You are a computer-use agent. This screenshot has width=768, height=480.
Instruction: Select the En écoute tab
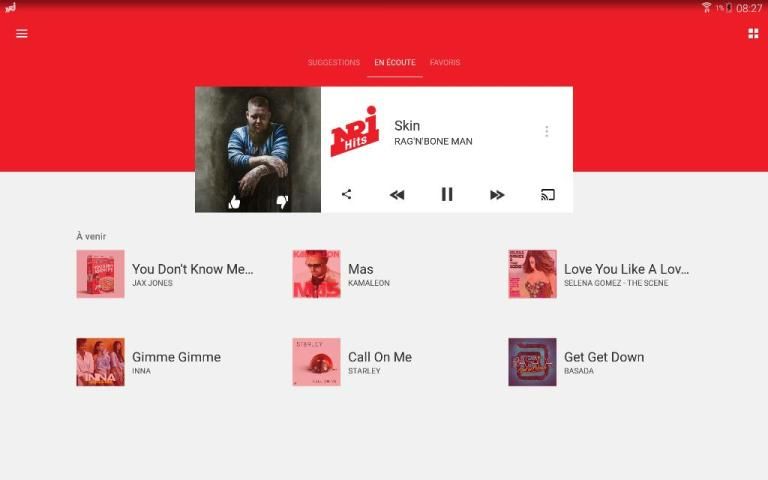395,63
